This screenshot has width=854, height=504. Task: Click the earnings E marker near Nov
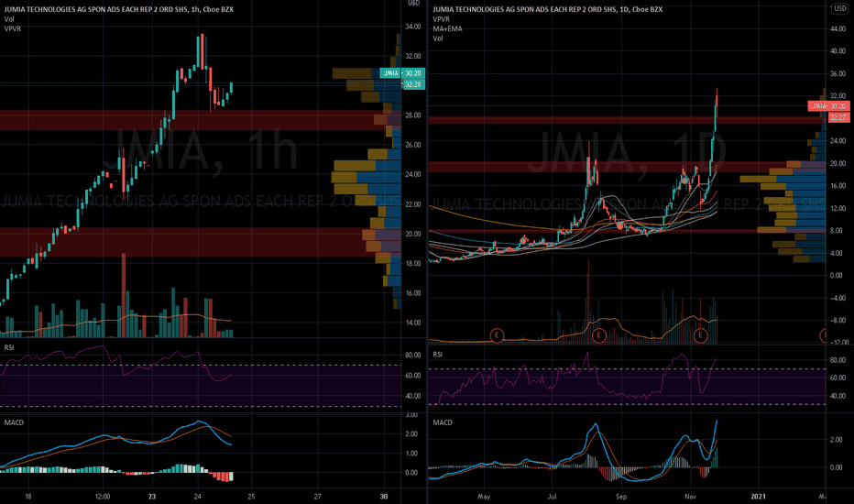tap(700, 335)
